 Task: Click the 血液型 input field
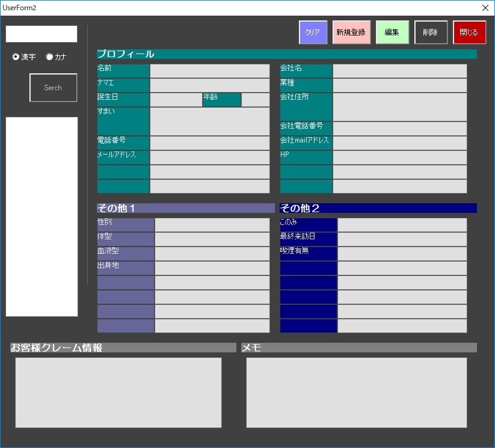click(212, 254)
